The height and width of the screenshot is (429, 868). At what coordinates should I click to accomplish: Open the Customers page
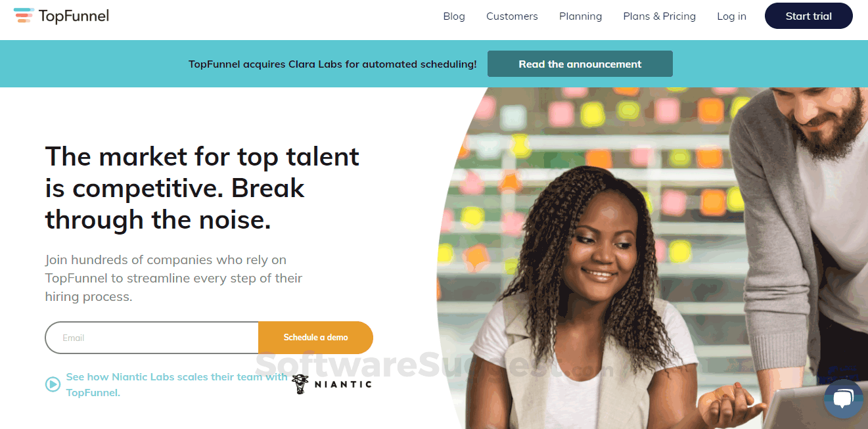tap(512, 16)
